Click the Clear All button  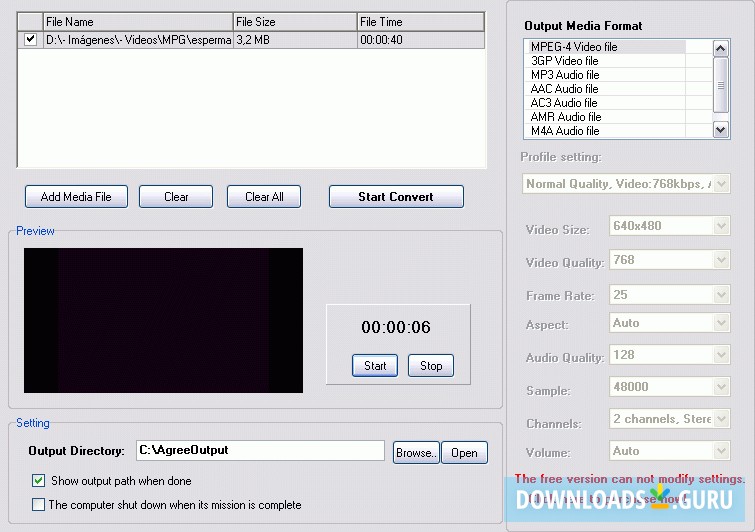click(x=264, y=196)
